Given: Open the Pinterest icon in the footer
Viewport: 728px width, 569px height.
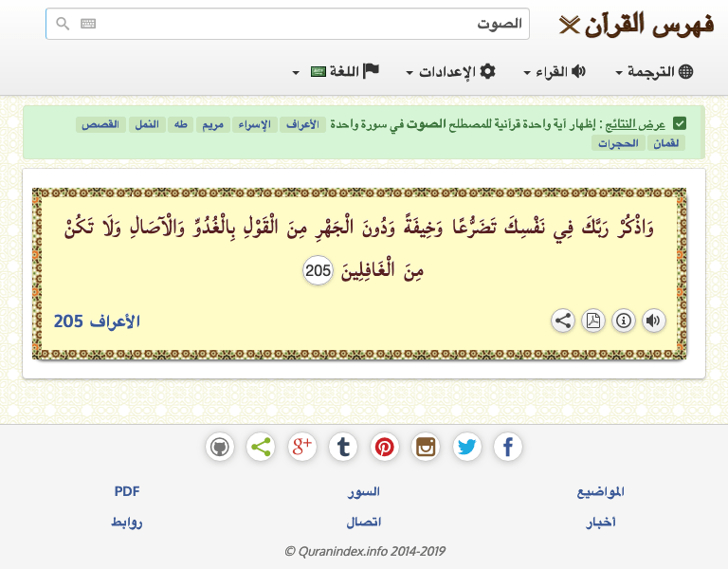Looking at the screenshot, I should (385, 448).
